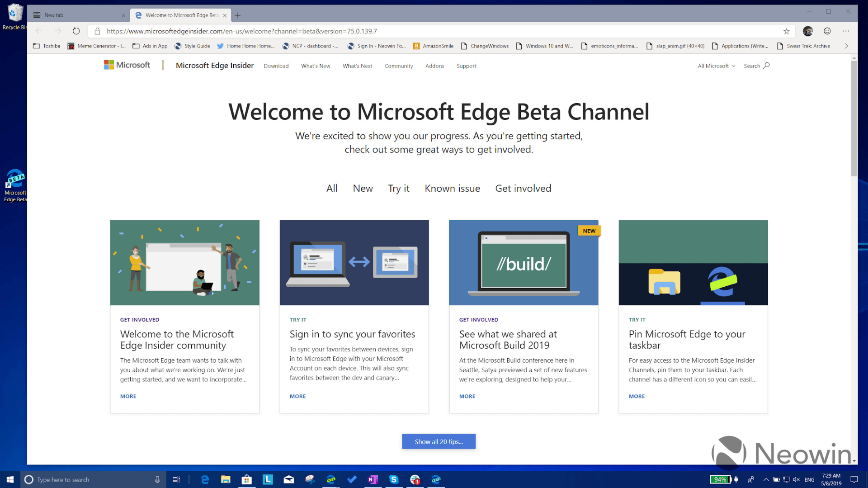Viewport: 868px width, 488px height.
Task: Click the browser Forward arrow
Action: click(57, 31)
